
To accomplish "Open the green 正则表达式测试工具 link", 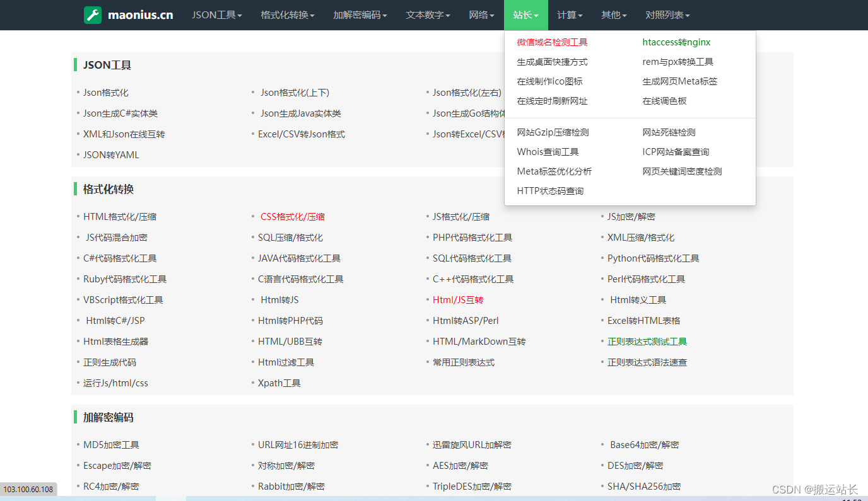I will [x=647, y=342].
